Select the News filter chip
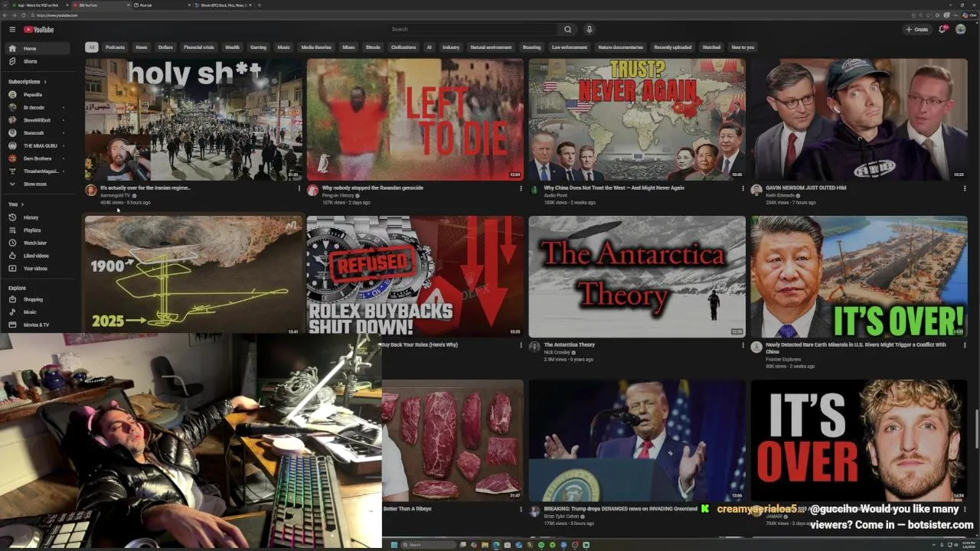Viewport: 980px width, 551px height. coord(142,47)
